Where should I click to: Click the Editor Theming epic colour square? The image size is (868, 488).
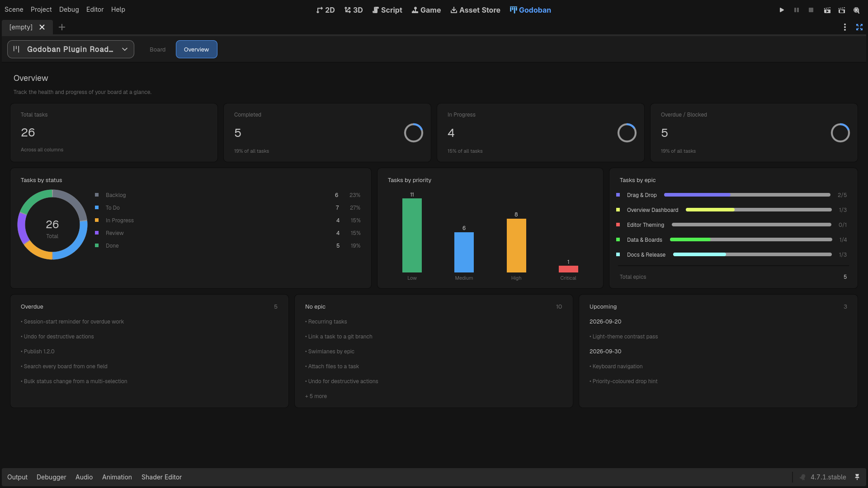pos(618,225)
